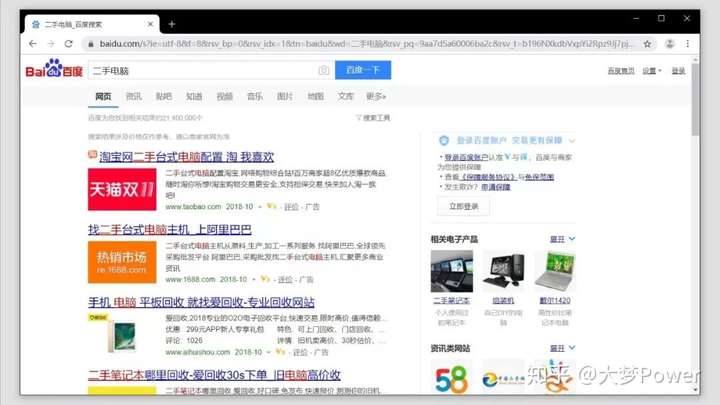720x405 pixels.
Task: Click the 申请保障 link
Action: 495,187
